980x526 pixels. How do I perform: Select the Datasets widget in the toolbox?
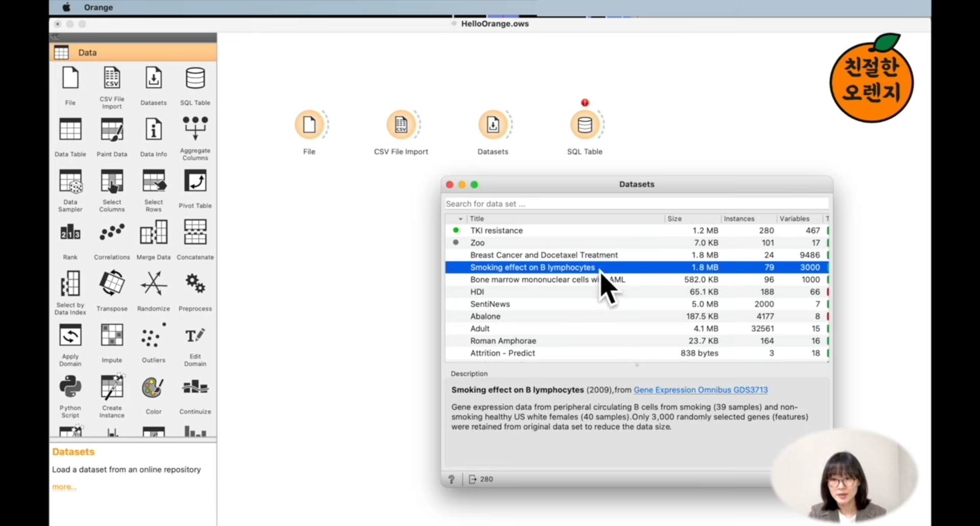[154, 85]
